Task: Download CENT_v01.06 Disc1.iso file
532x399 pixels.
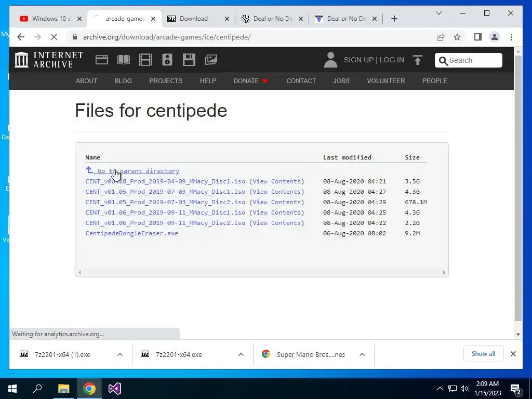Action: pyautogui.click(x=165, y=212)
